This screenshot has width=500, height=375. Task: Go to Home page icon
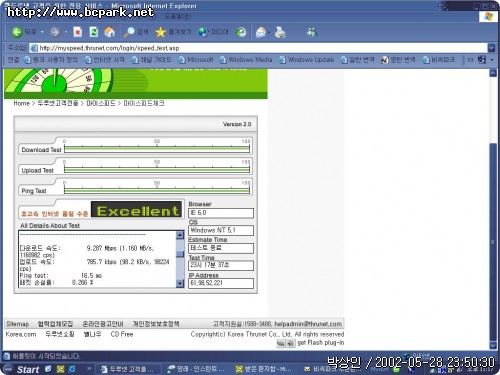[x=110, y=32]
